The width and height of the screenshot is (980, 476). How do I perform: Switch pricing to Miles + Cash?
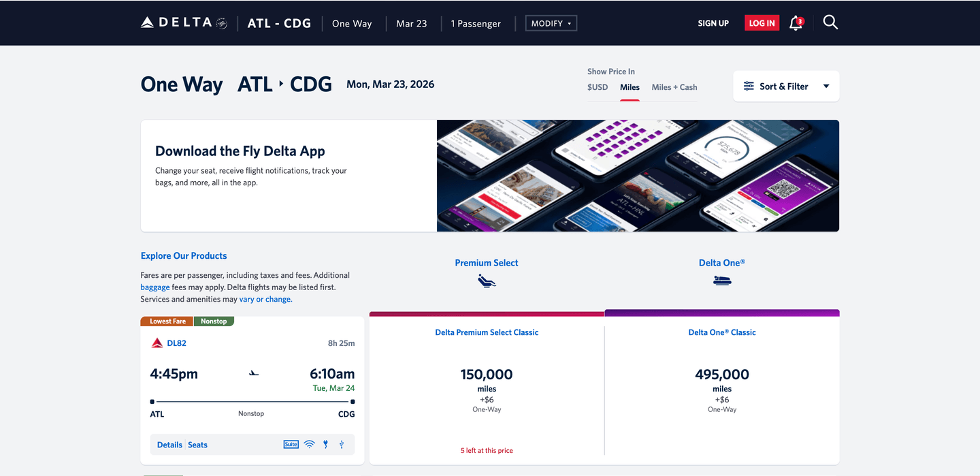tap(674, 87)
